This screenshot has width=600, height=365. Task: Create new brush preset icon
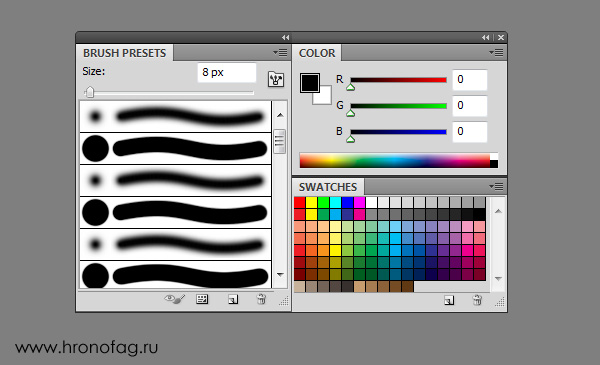233,299
